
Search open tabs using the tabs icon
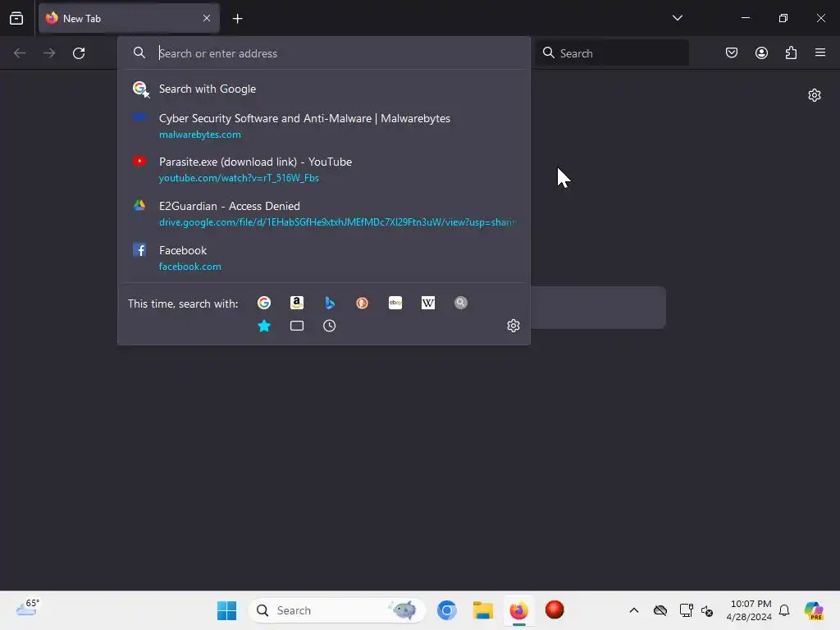pyautogui.click(x=297, y=326)
